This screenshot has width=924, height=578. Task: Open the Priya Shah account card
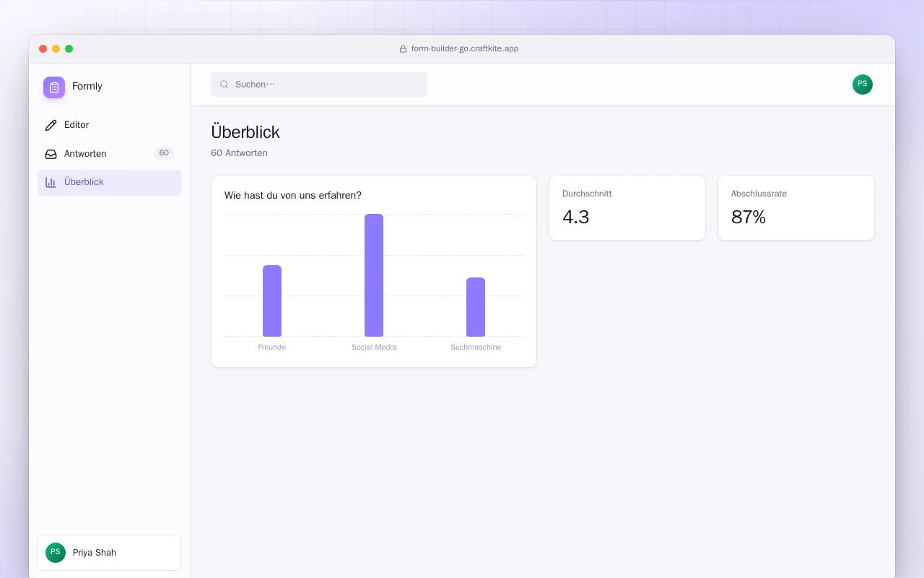coord(109,553)
